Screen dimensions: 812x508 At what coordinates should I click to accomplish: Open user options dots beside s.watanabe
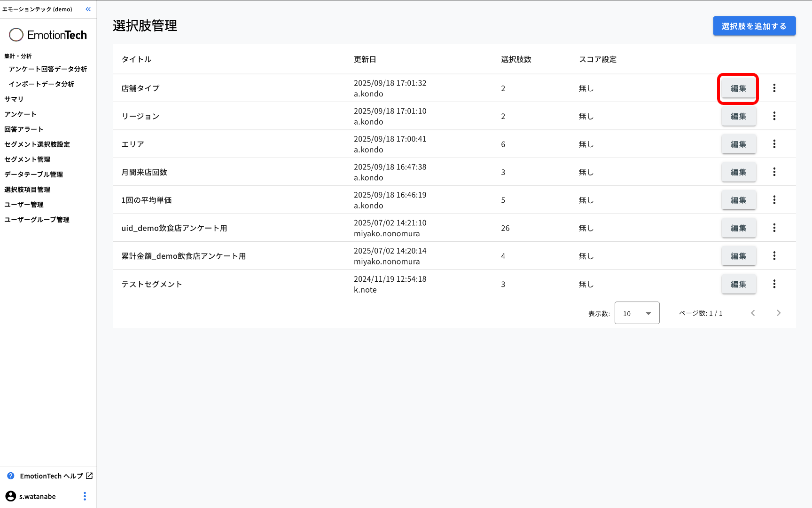click(85, 496)
